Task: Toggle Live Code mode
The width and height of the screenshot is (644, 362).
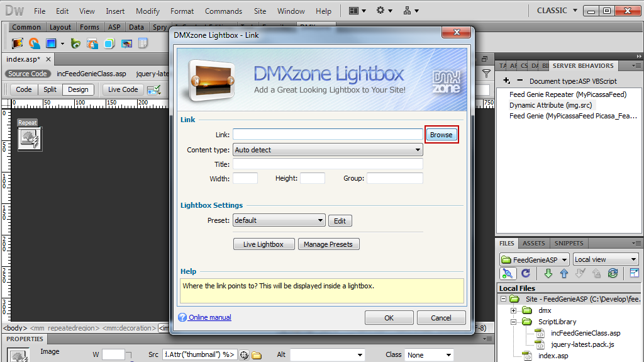Action: [x=123, y=89]
